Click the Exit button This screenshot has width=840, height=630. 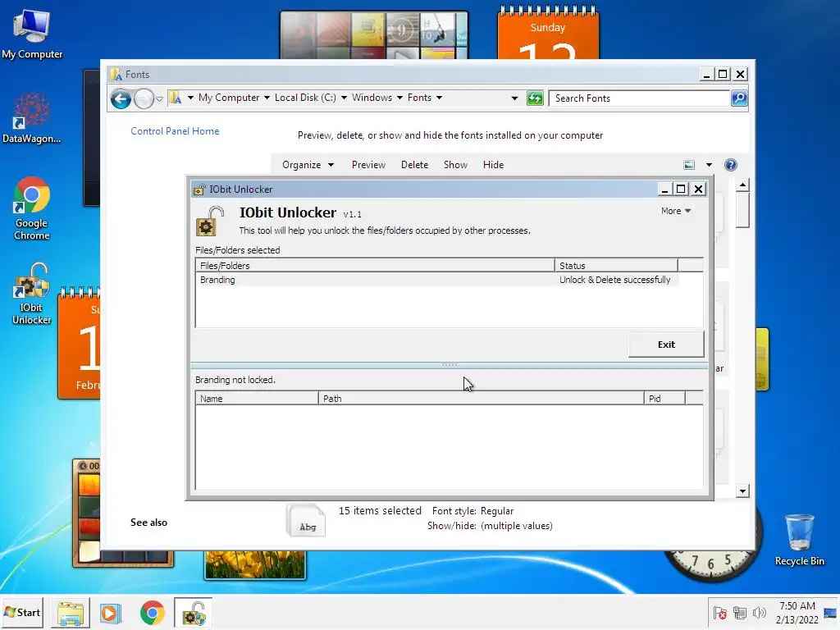pyautogui.click(x=666, y=345)
